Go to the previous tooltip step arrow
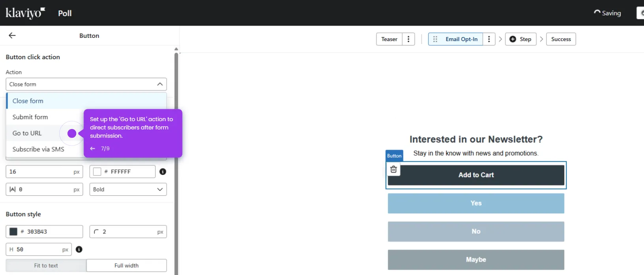Screen dimensions: 644x275 click(x=93, y=148)
